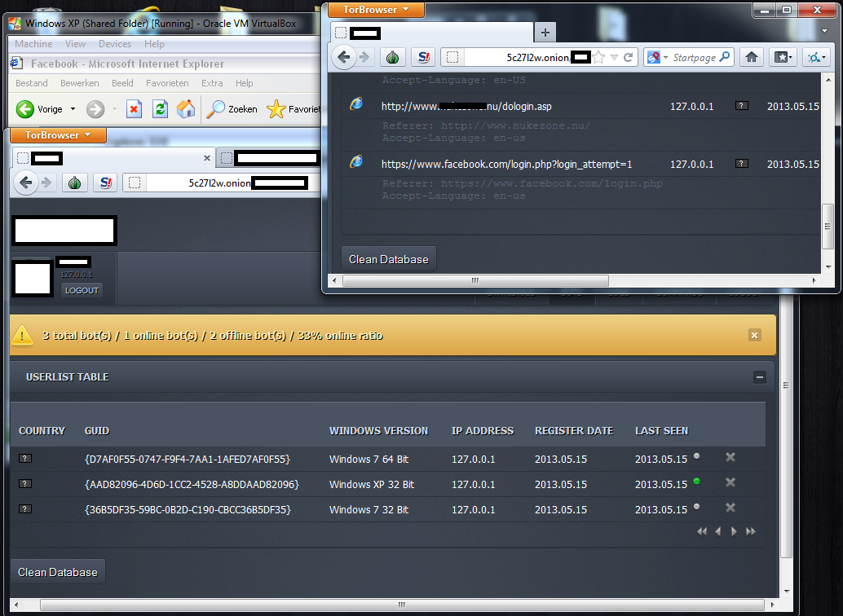Click the Startpage search input field
This screenshot has width=843, height=616.
click(694, 57)
